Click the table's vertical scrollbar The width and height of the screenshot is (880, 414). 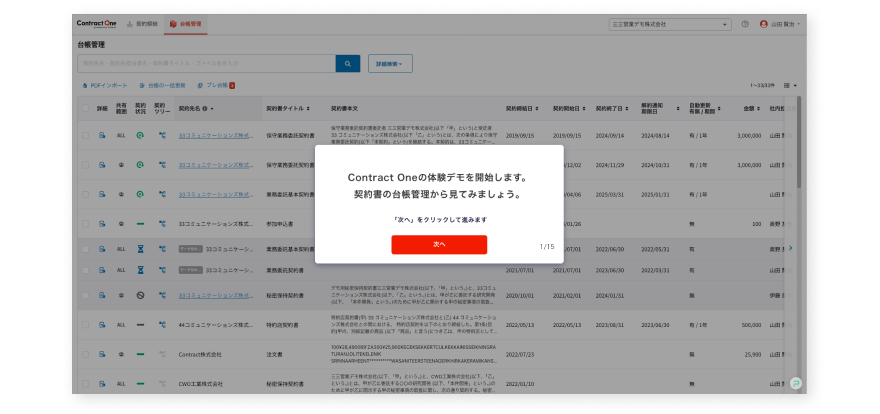(x=799, y=142)
